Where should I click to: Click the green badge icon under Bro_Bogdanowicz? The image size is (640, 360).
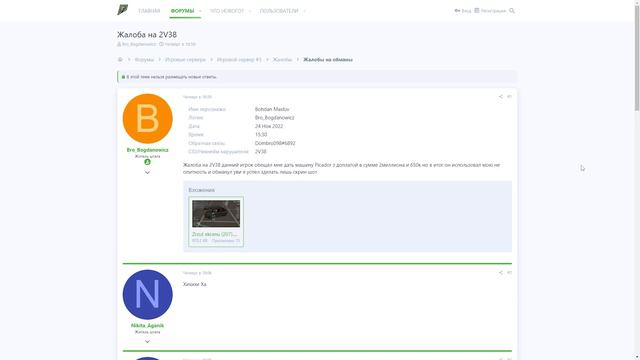[147, 162]
